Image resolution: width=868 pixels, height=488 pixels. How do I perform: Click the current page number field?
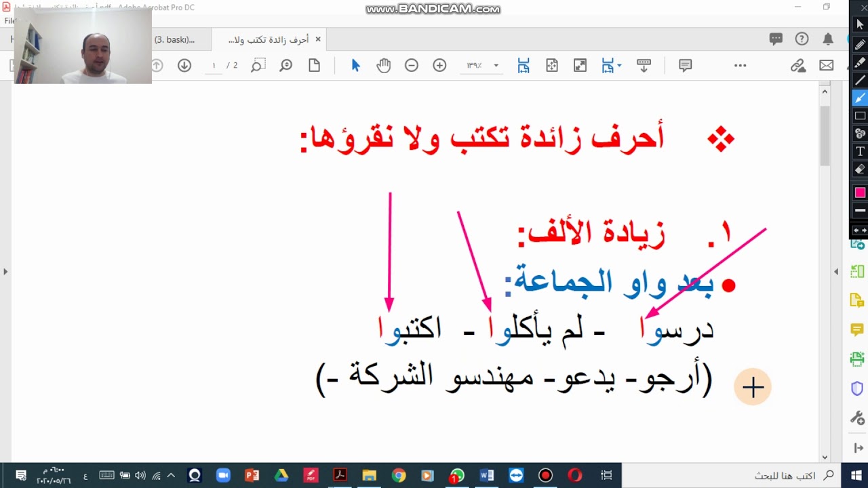(214, 66)
